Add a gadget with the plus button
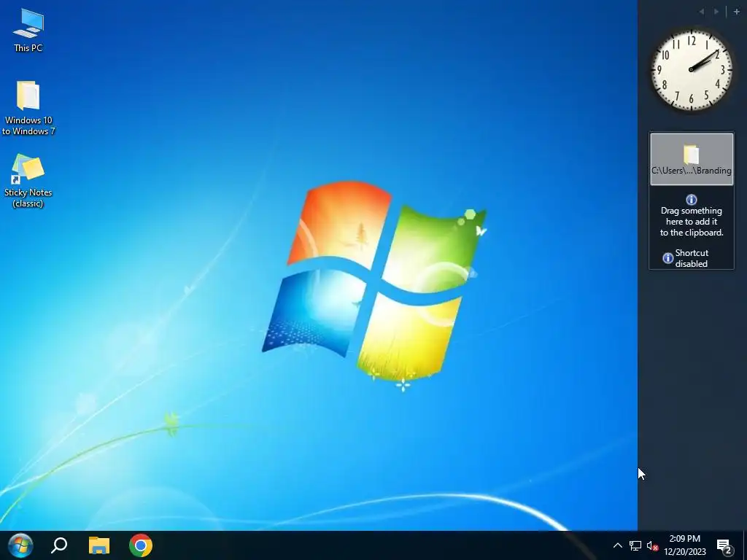Viewport: 747px width, 560px height. [736, 12]
